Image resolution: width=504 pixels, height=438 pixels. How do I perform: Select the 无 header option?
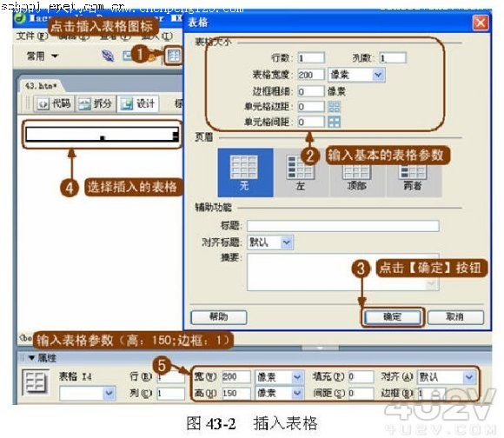click(245, 173)
